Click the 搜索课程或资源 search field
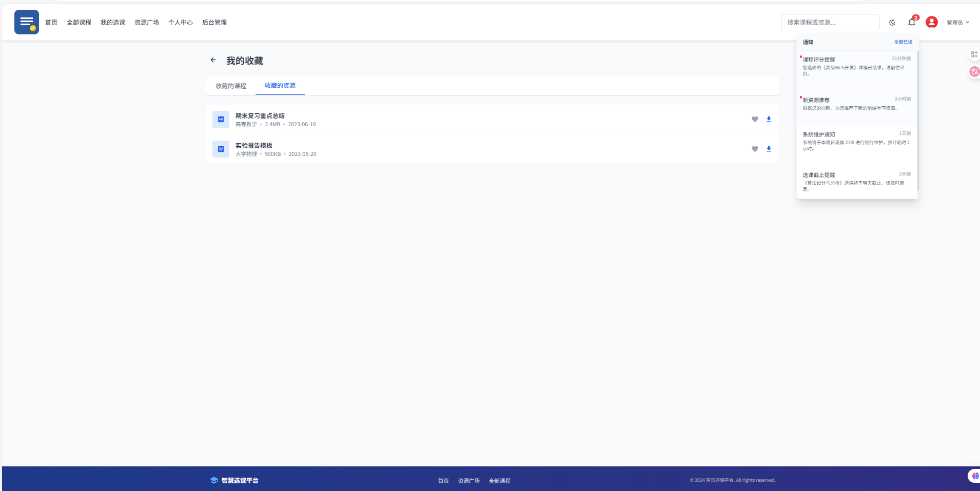980x491 pixels. pyautogui.click(x=830, y=22)
